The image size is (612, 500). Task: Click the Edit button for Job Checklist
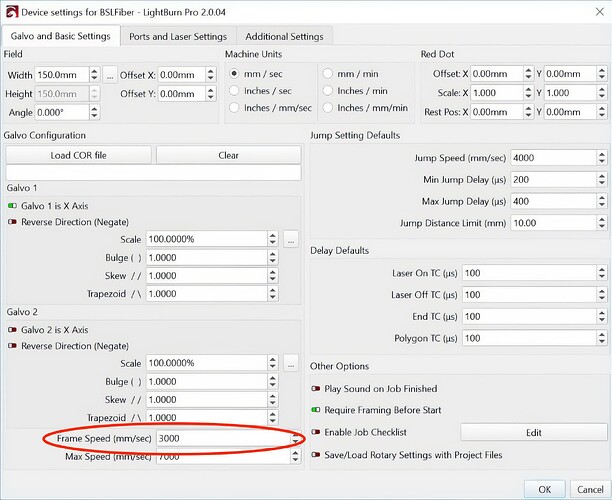click(x=533, y=432)
